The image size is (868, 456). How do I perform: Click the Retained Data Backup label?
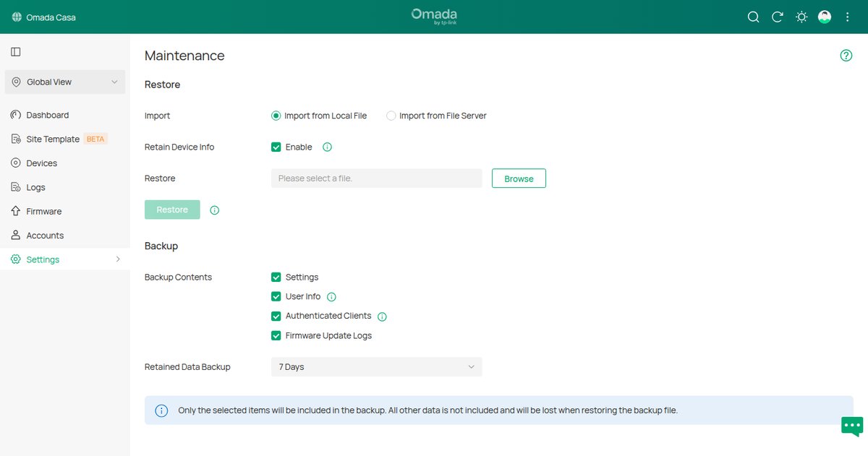coord(187,367)
